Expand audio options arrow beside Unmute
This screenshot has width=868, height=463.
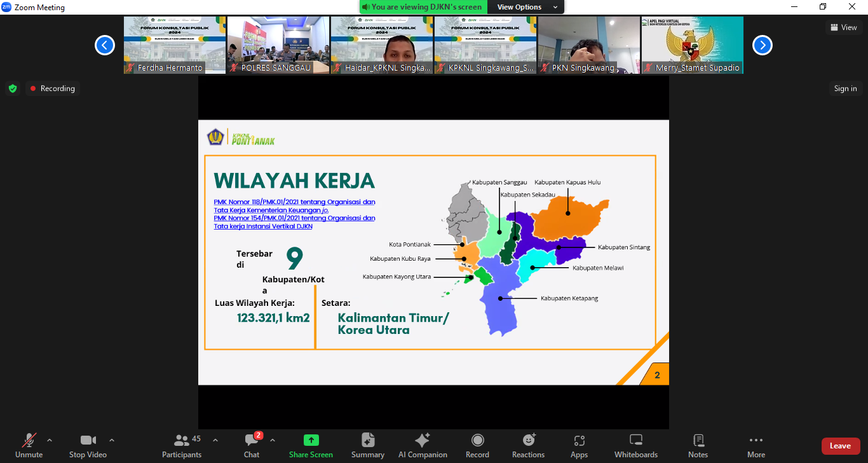pyautogui.click(x=50, y=440)
